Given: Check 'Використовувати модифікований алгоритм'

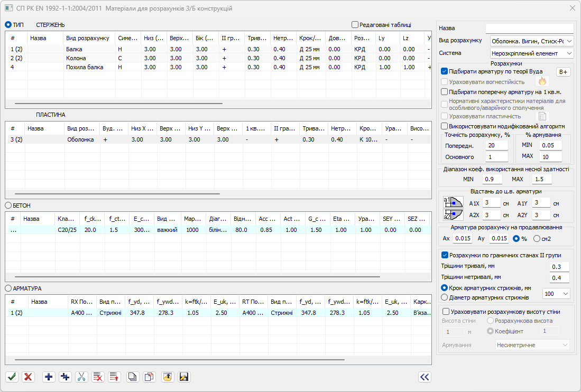Looking at the screenshot, I should (x=445, y=126).
